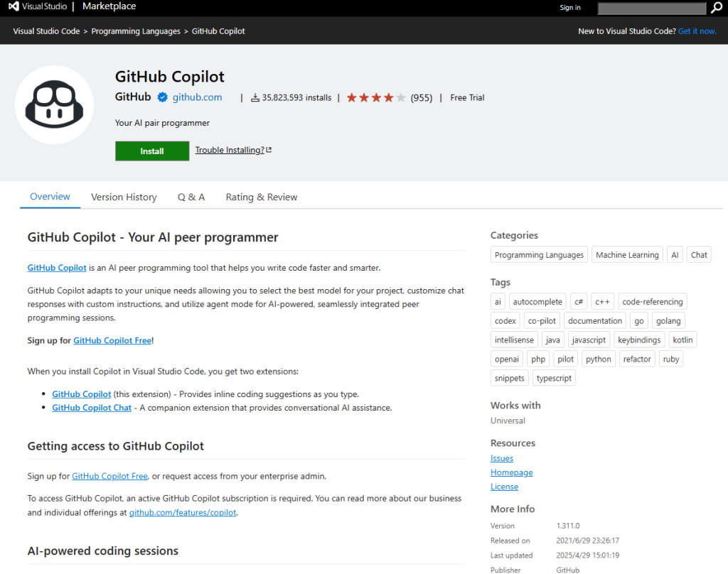The width and height of the screenshot is (728, 574).
Task: Click the installs download icon
Action: click(255, 97)
